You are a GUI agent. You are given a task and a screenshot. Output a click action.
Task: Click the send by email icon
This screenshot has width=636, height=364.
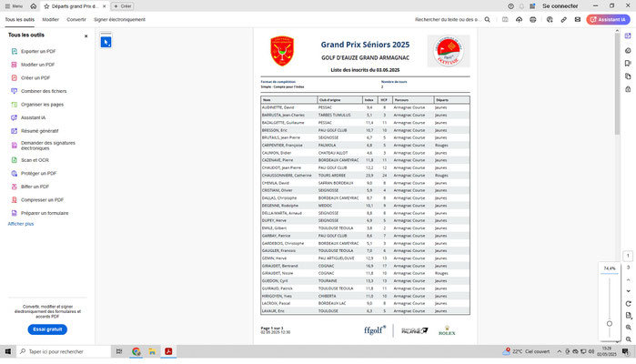click(578, 19)
